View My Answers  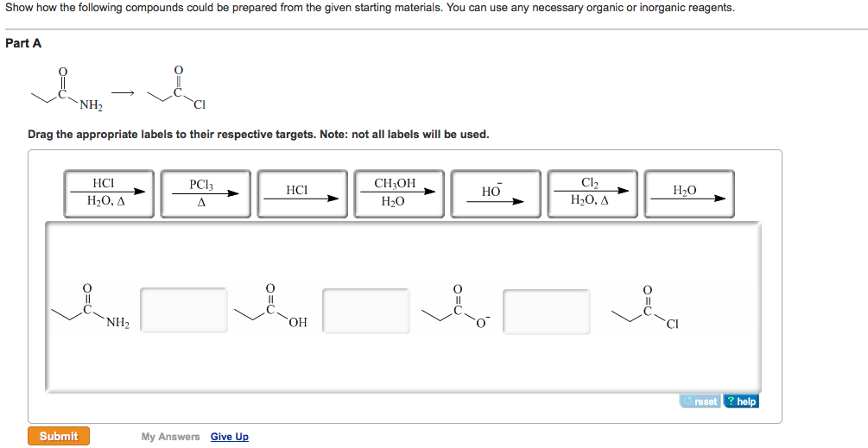click(170, 437)
